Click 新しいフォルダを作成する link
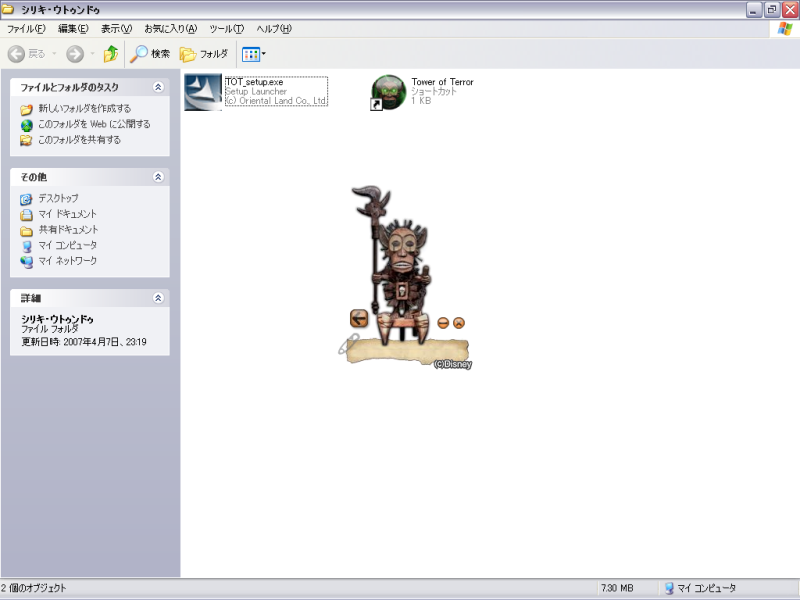This screenshot has height=600, width=800. tap(85, 109)
